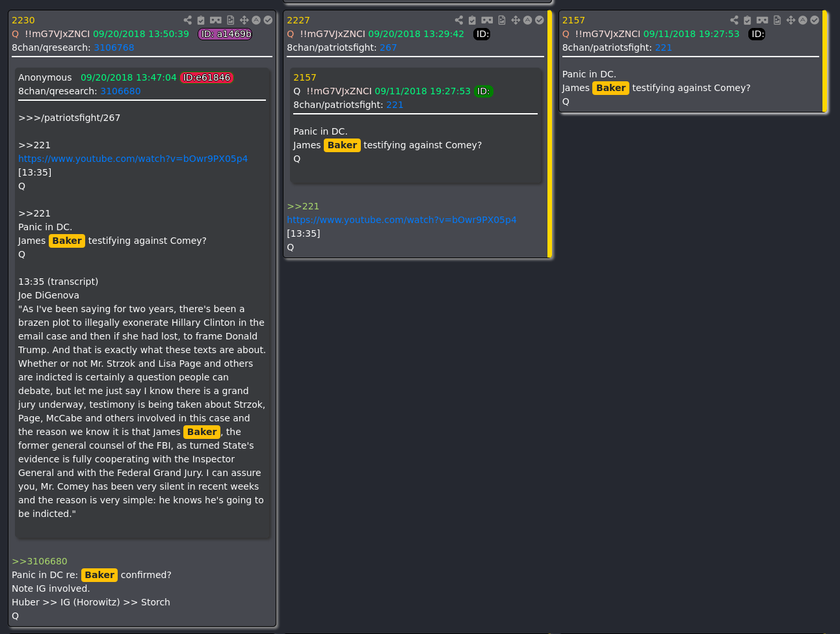Open patriotsfight link 221 in quoted 2157 post
Viewport: 840px width, 634px height.
[395, 105]
